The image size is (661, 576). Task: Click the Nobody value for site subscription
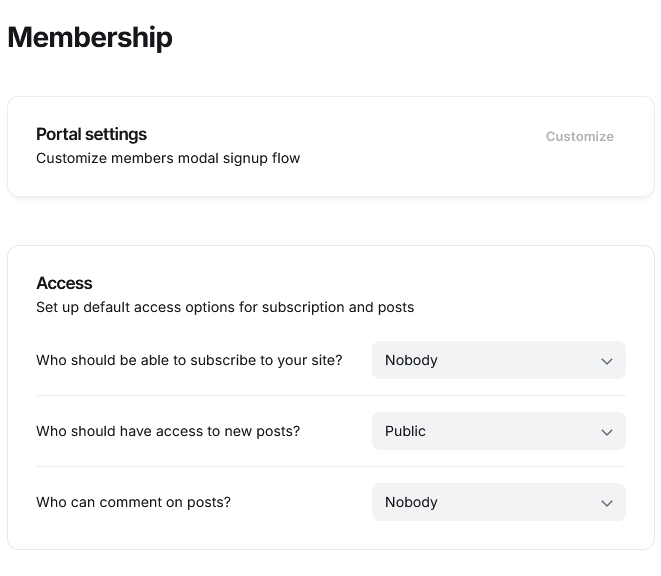pos(411,360)
